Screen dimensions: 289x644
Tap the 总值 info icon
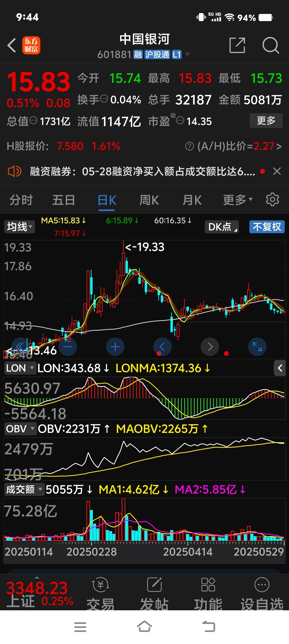click(33, 121)
